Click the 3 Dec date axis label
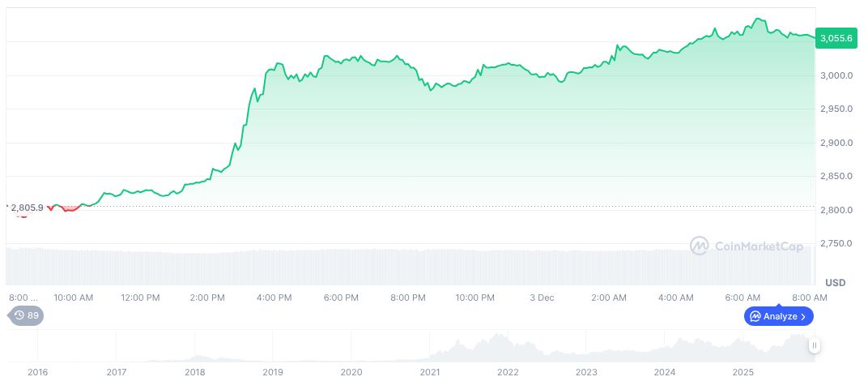This screenshot has width=868, height=381. click(541, 298)
